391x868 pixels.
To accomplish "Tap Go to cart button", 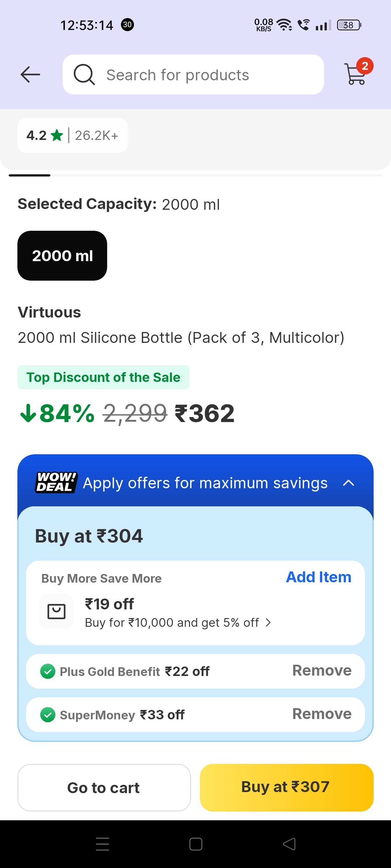I will (x=104, y=787).
